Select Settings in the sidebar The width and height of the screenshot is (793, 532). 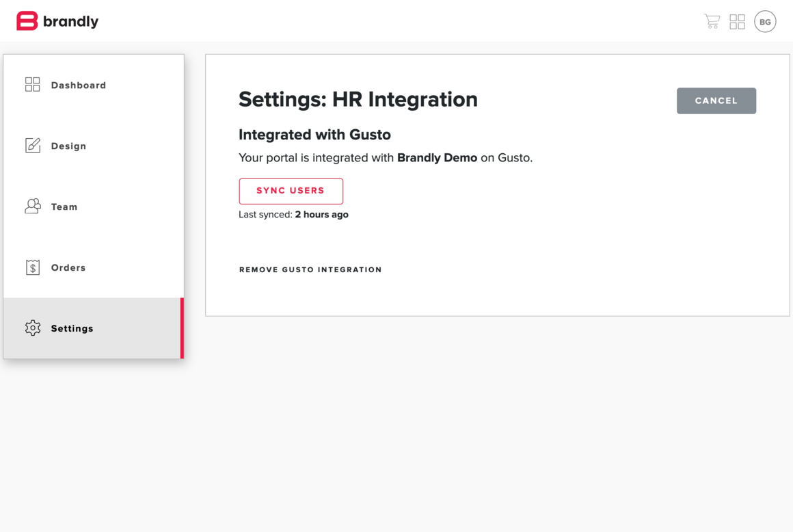pyautogui.click(x=94, y=328)
